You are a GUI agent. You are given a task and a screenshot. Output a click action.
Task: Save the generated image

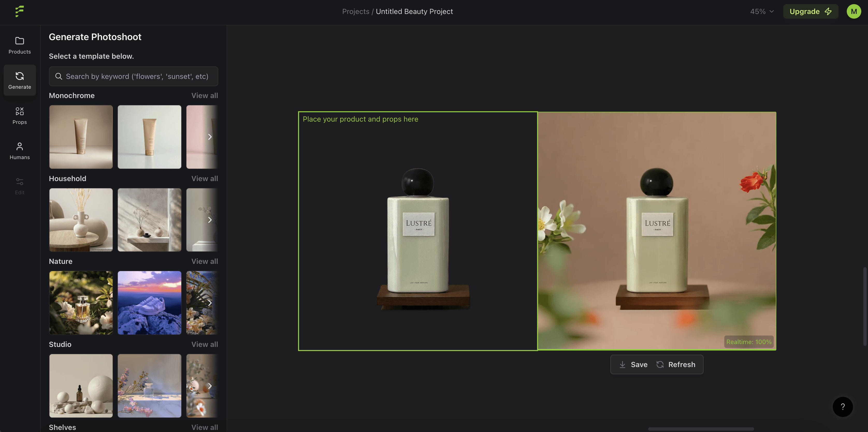click(x=633, y=364)
